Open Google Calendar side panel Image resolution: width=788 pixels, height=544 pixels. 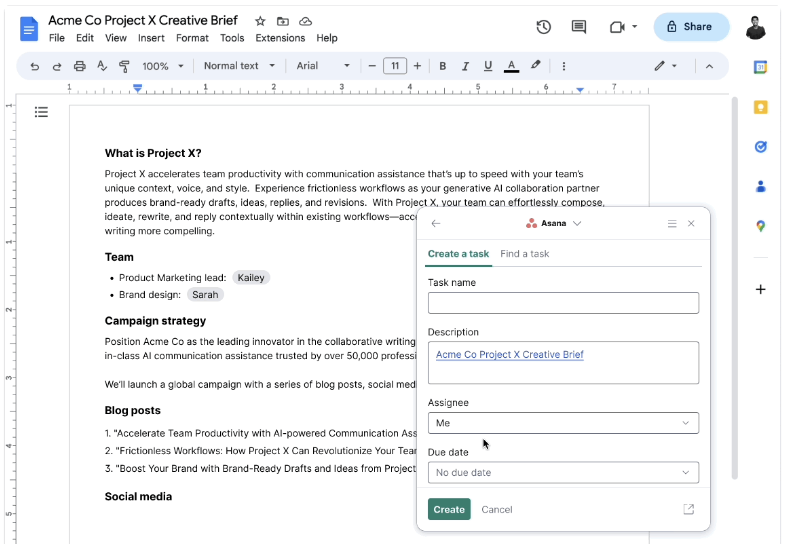tap(760, 67)
